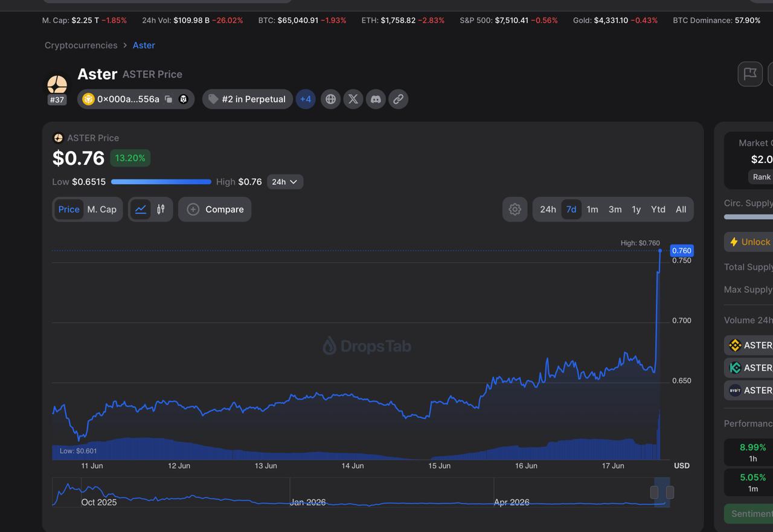Click the #37 rank badge
This screenshot has width=773, height=532.
[57, 100]
